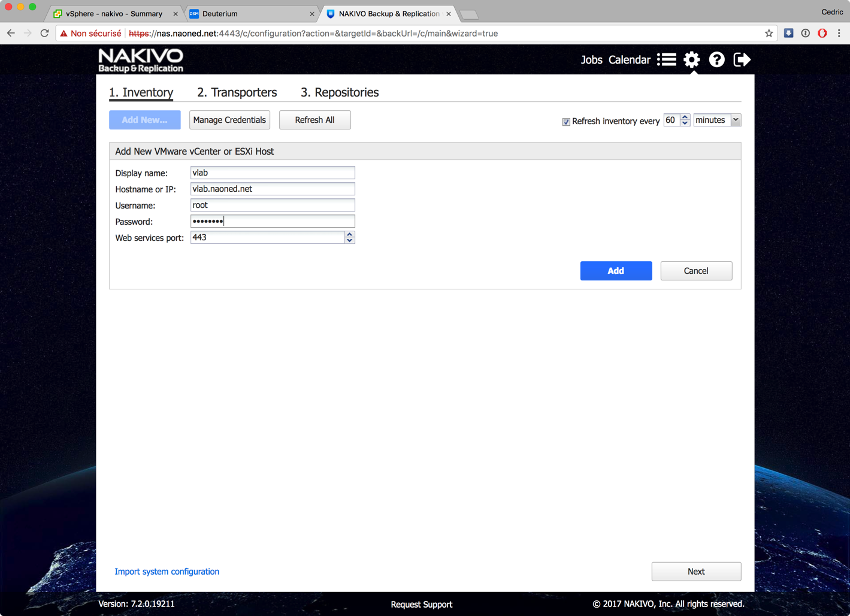Image resolution: width=850 pixels, height=616 pixels.
Task: Open the activities list icon
Action: click(666, 60)
